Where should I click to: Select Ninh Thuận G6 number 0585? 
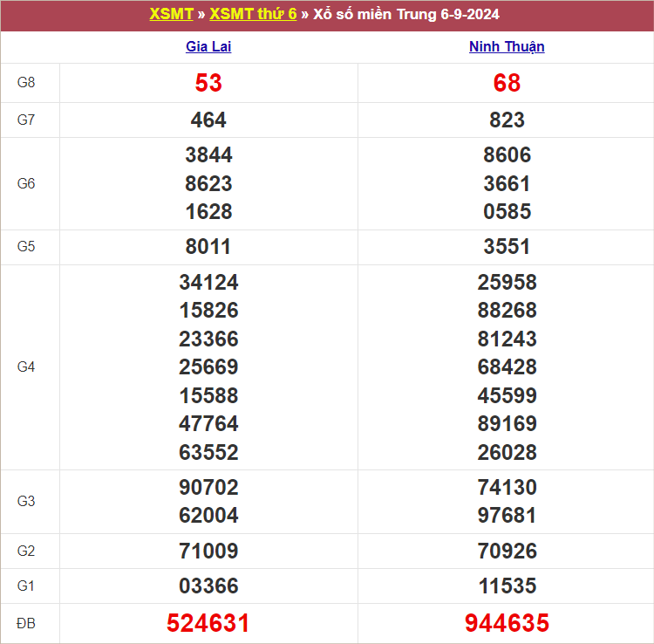pyautogui.click(x=507, y=211)
